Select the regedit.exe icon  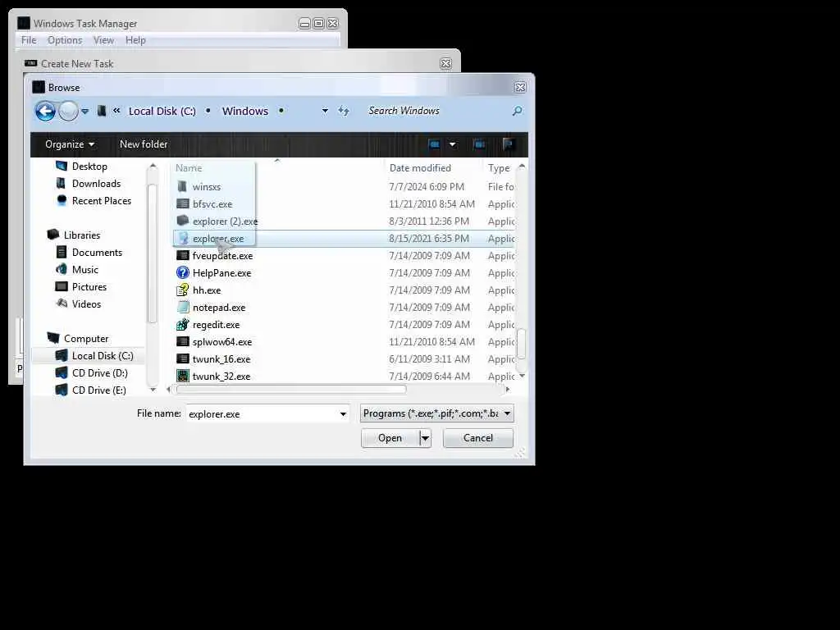[183, 324]
